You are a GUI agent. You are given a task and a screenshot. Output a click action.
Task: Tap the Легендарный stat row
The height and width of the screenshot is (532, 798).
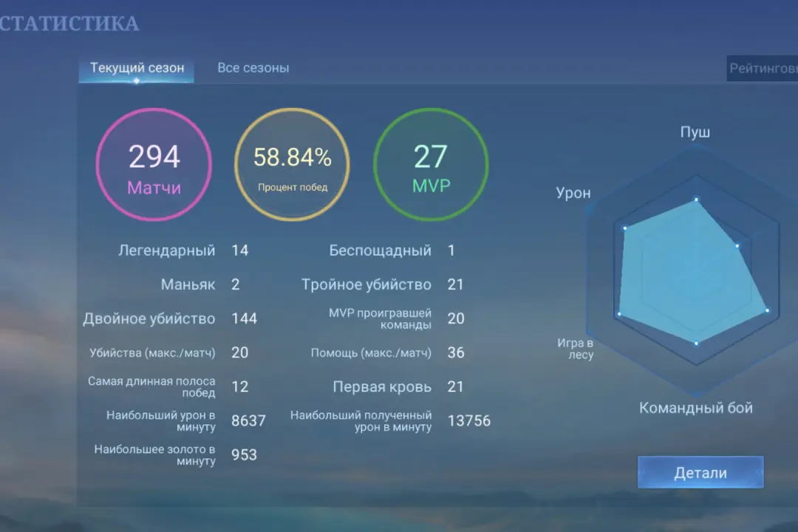click(167, 250)
